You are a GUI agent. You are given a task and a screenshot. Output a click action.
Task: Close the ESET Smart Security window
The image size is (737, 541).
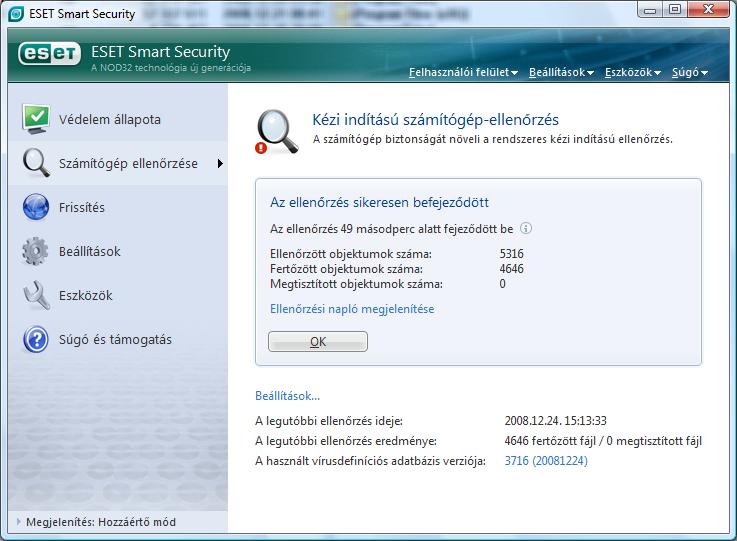click(x=709, y=10)
